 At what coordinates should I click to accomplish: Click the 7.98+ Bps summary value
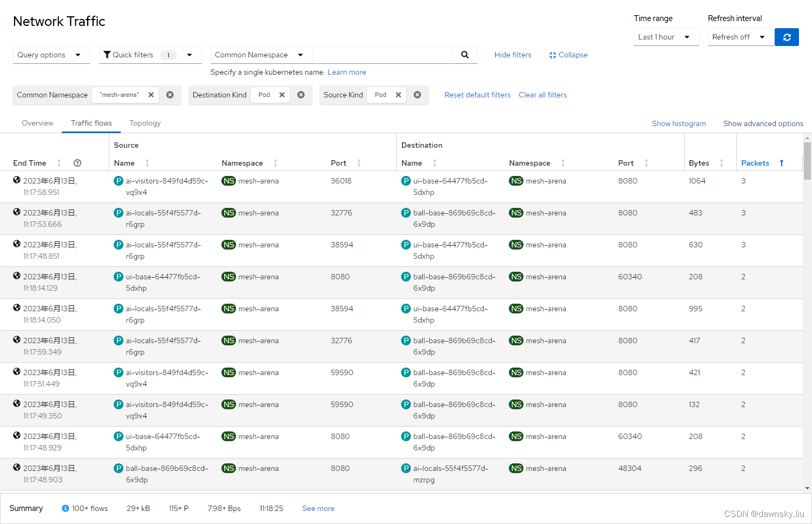pos(224,508)
